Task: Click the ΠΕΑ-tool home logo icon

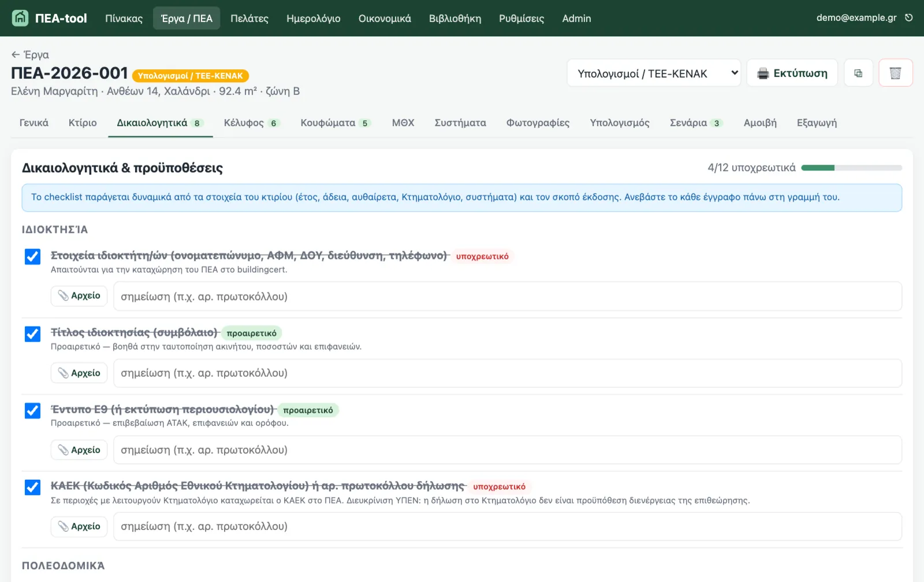Action: (x=20, y=18)
